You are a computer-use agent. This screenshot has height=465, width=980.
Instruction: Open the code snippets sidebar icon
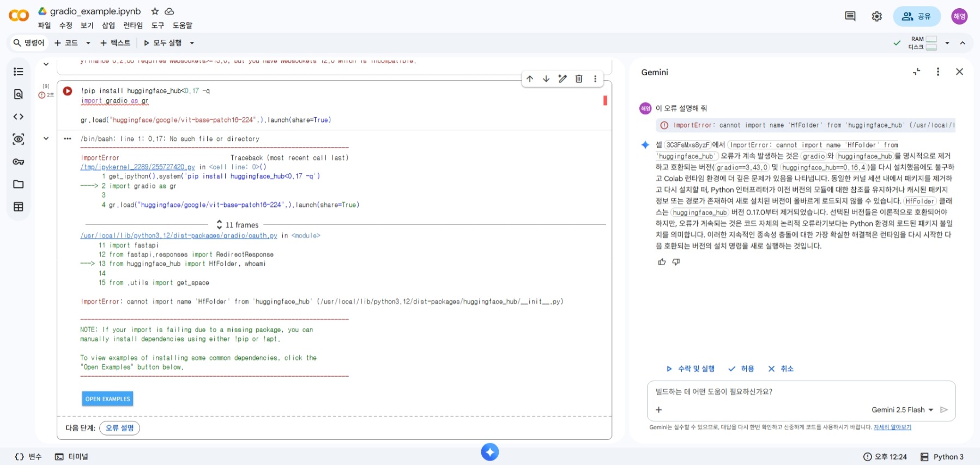19,117
